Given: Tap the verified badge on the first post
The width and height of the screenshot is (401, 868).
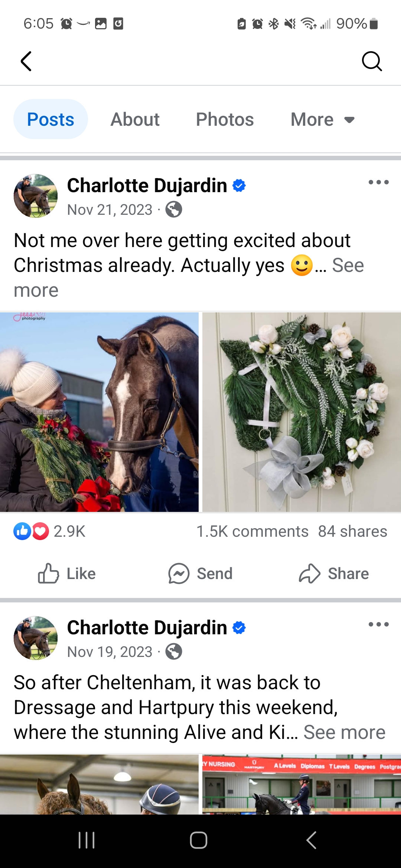Looking at the screenshot, I should pyautogui.click(x=239, y=185).
